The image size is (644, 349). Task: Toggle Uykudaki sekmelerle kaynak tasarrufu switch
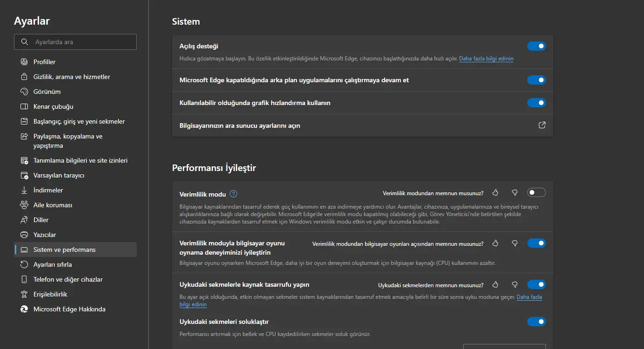(536, 284)
